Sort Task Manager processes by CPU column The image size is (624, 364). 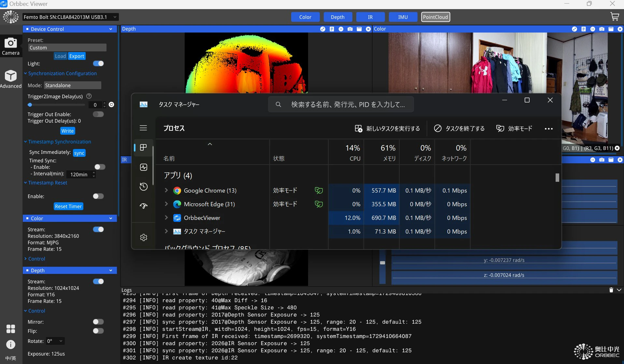[x=346, y=152]
